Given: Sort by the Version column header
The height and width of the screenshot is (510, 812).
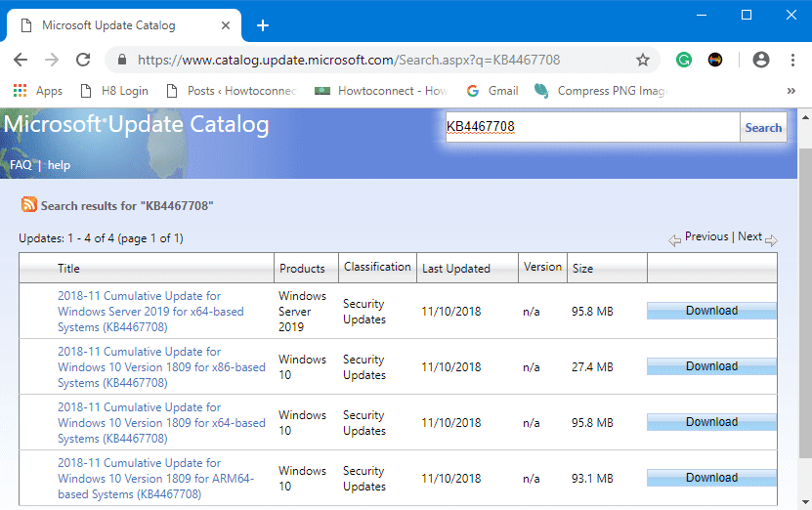Looking at the screenshot, I should (x=542, y=267).
